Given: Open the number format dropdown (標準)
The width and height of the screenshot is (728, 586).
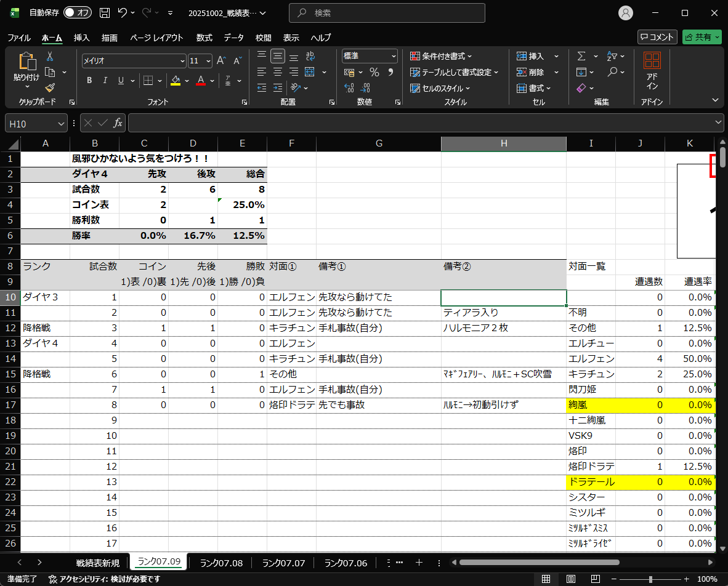Looking at the screenshot, I should [393, 56].
